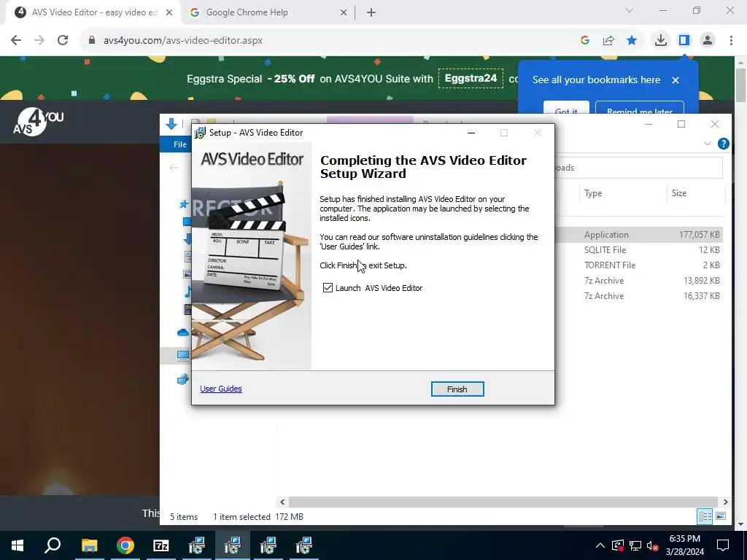Click the Got it button in the bookmarks bubble
This screenshot has width=747, height=560.
click(566, 109)
